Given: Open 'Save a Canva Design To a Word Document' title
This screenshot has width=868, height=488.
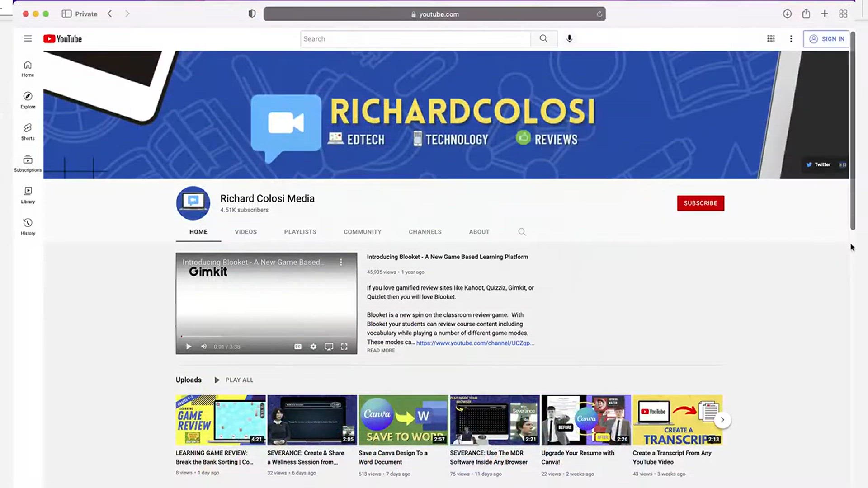Looking at the screenshot, I should click(x=393, y=457).
